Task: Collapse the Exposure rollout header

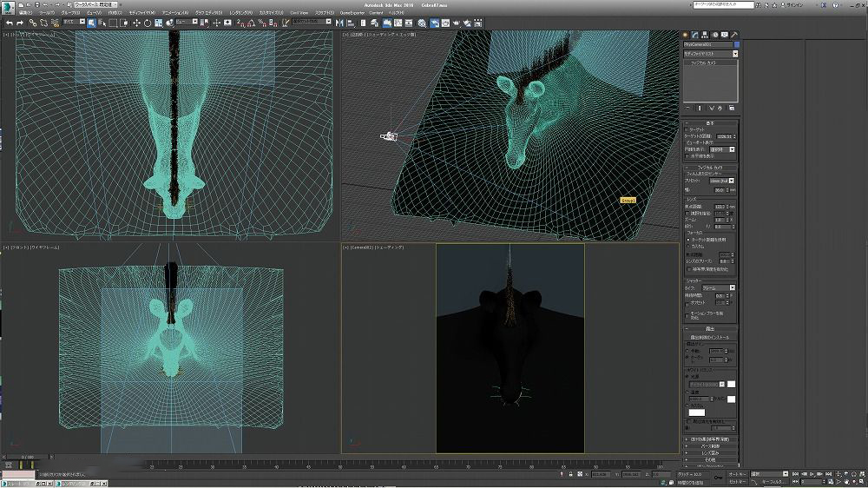Action: (x=709, y=329)
